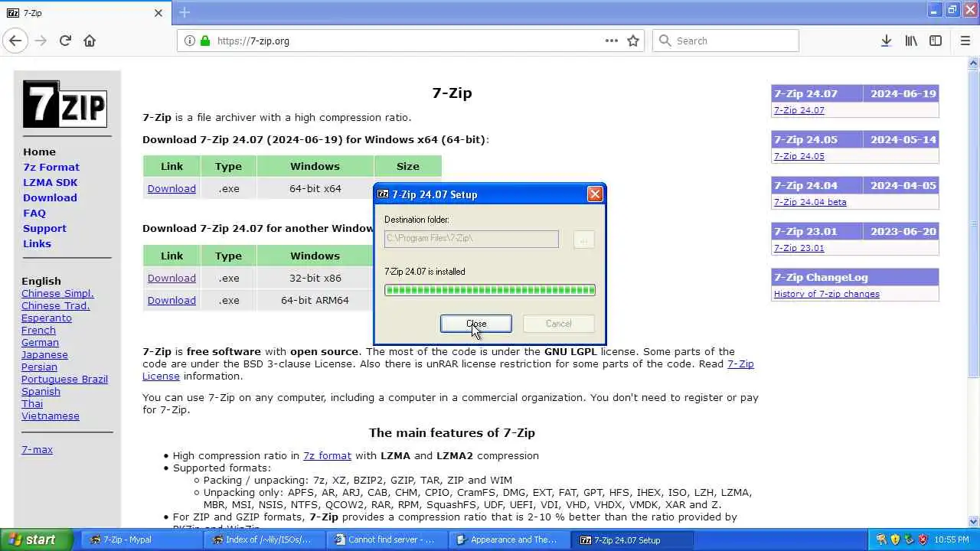
Task: Open the library bookshelf icon
Action: pos(911,41)
